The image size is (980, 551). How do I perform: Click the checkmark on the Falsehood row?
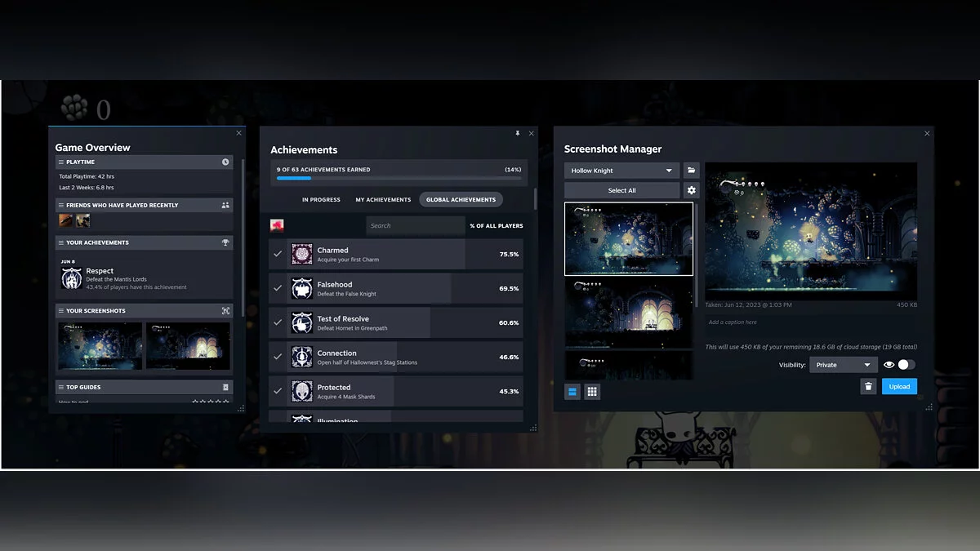coord(278,288)
